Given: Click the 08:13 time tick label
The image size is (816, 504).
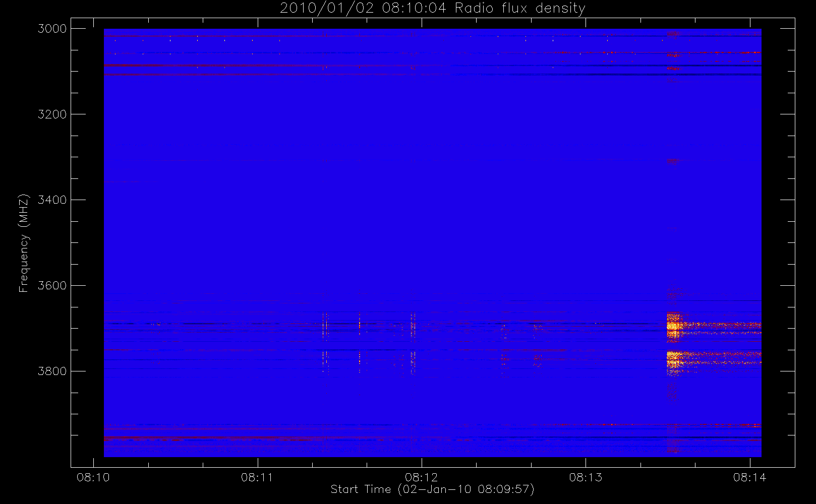Looking at the screenshot, I should [586, 477].
